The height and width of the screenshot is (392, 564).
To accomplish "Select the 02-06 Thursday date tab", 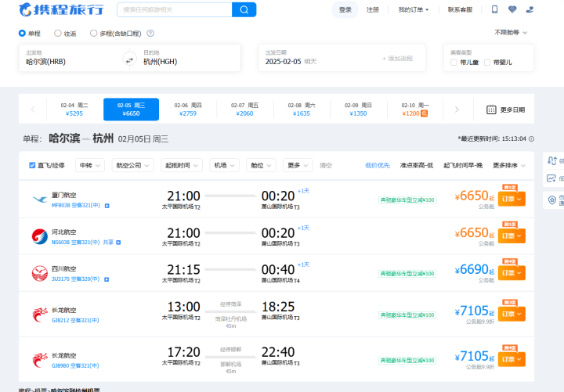I will 188,110.
